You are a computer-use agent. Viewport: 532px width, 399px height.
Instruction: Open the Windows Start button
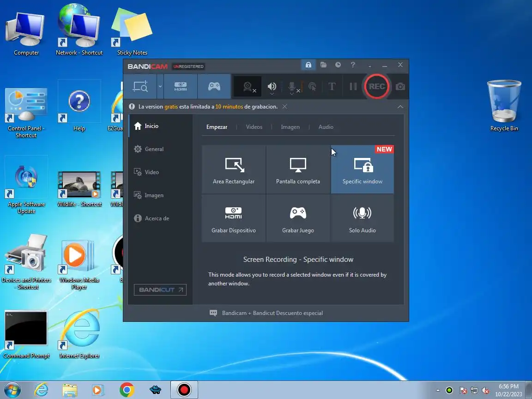[x=12, y=390]
